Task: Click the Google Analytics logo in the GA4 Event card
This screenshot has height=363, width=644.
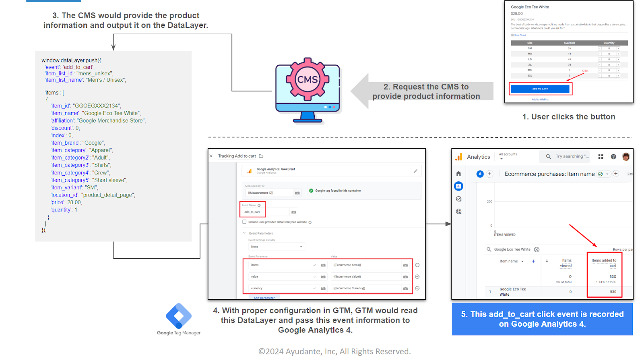Action: click(x=250, y=171)
